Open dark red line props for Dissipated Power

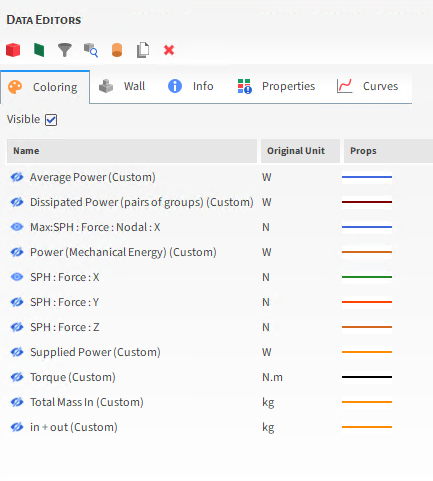click(367, 202)
